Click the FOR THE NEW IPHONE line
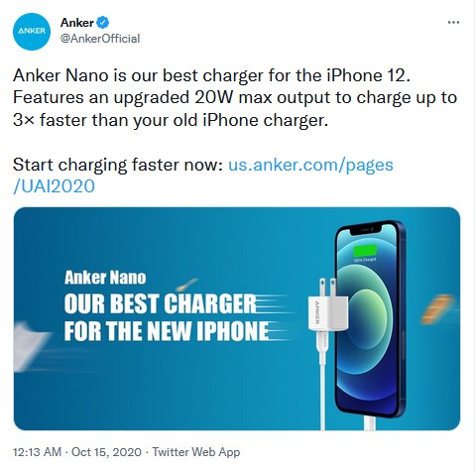 pyautogui.click(x=167, y=330)
